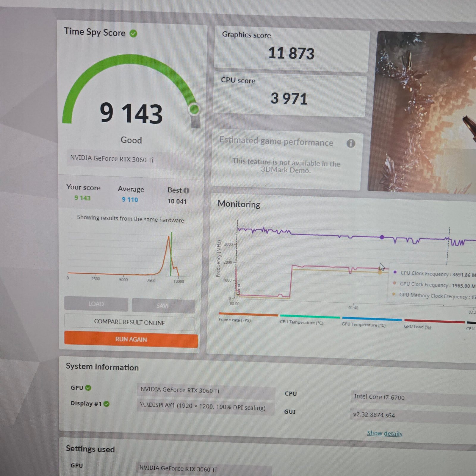Select the purple point on the CPU frequency line

[x=382, y=237]
